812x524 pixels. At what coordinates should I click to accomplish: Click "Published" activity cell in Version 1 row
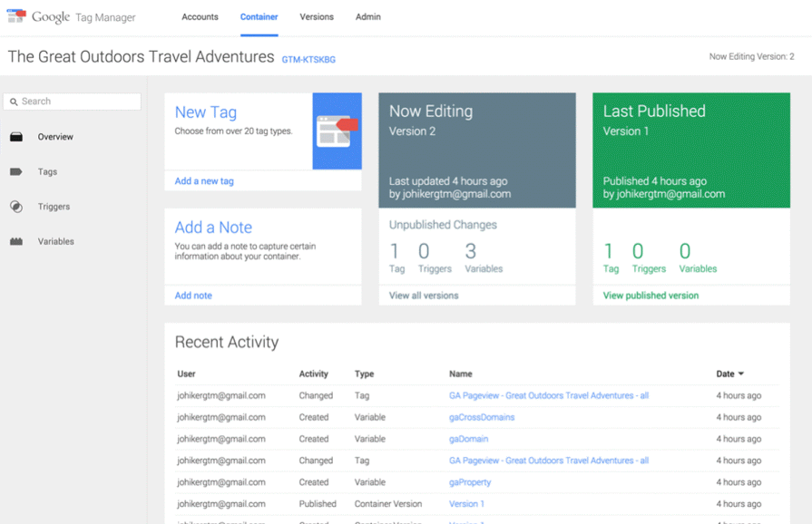pyautogui.click(x=318, y=504)
